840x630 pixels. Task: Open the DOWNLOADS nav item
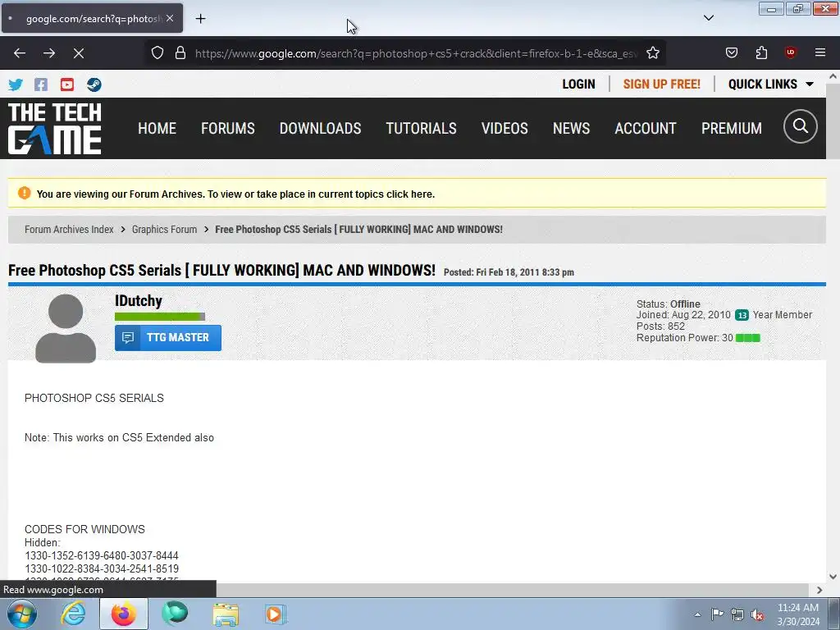[x=321, y=129]
